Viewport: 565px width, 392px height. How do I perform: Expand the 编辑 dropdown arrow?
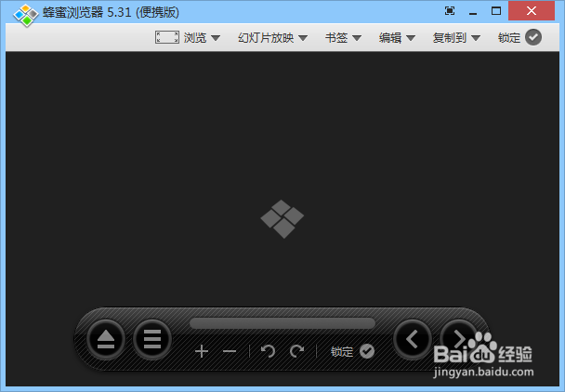[x=411, y=38]
